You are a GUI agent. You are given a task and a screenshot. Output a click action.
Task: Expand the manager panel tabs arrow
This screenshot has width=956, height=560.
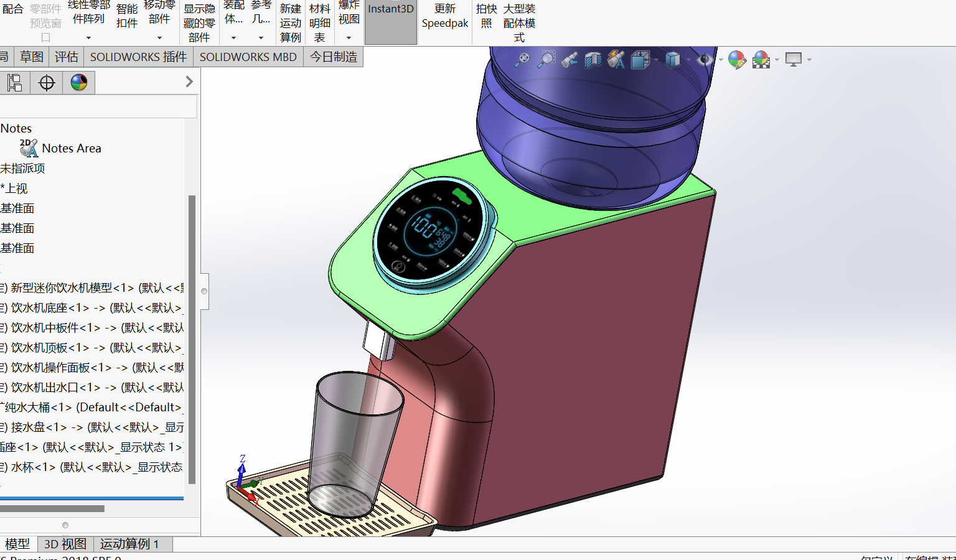tap(189, 82)
